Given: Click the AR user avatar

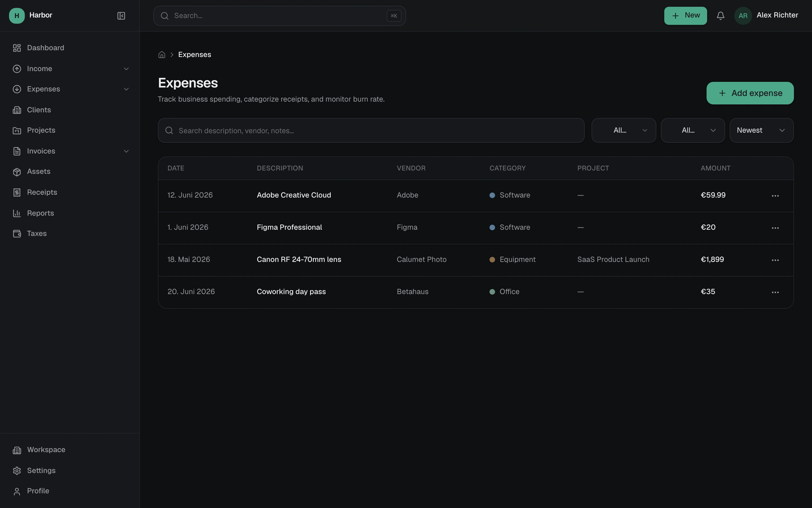Looking at the screenshot, I should point(743,16).
